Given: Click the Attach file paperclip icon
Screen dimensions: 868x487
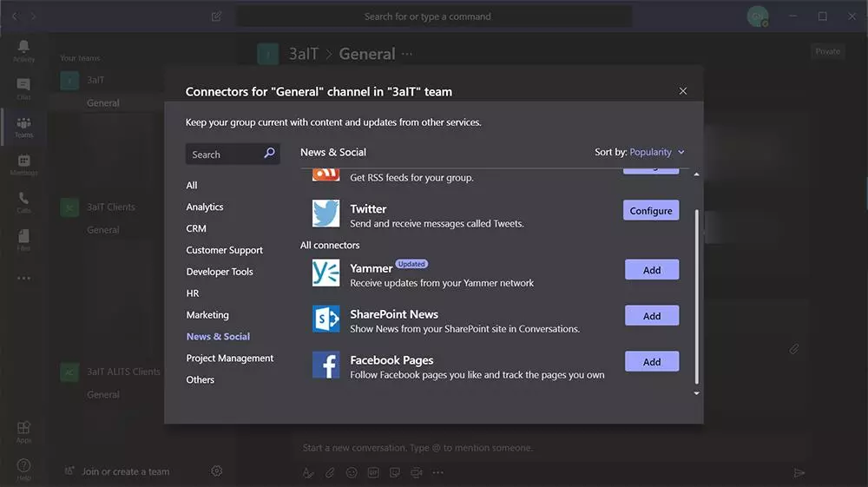Looking at the screenshot, I should pos(330,472).
